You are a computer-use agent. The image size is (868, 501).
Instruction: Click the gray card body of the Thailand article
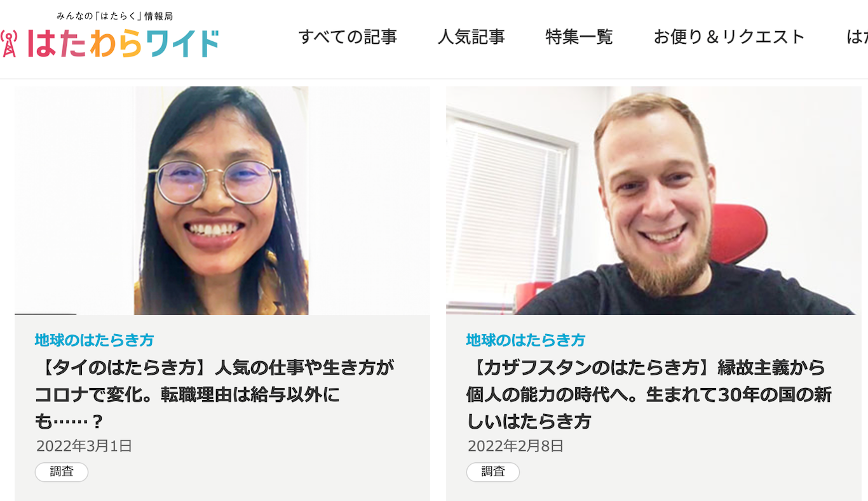pos(222,408)
